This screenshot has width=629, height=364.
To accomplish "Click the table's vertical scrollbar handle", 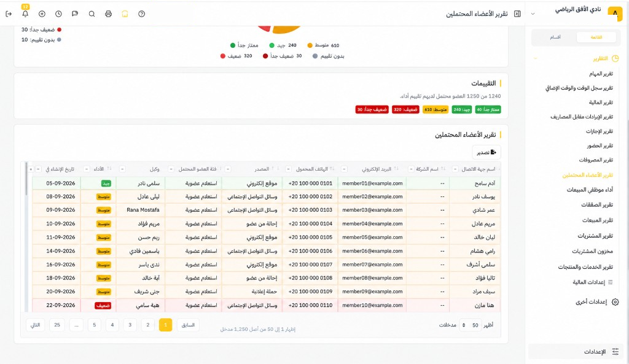I will click(26, 179).
